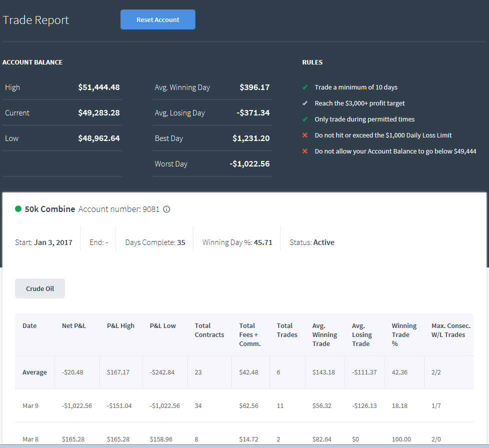This screenshot has height=448, width=489.
Task: Click the Average summary row
Action: [x=244, y=372]
